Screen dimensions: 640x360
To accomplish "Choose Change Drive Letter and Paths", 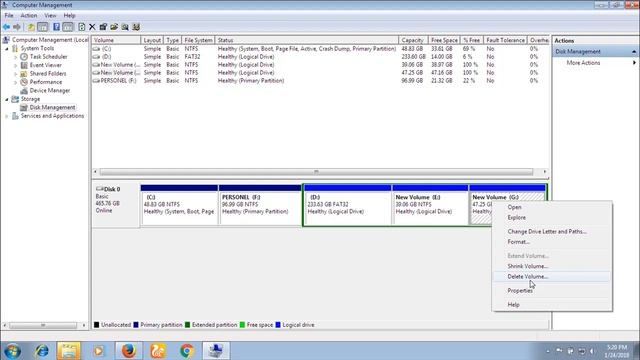I will [547, 231].
